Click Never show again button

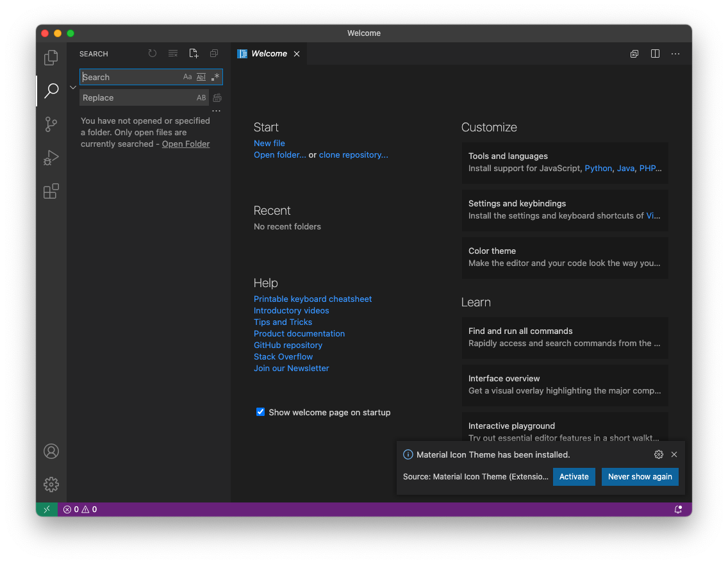(640, 477)
